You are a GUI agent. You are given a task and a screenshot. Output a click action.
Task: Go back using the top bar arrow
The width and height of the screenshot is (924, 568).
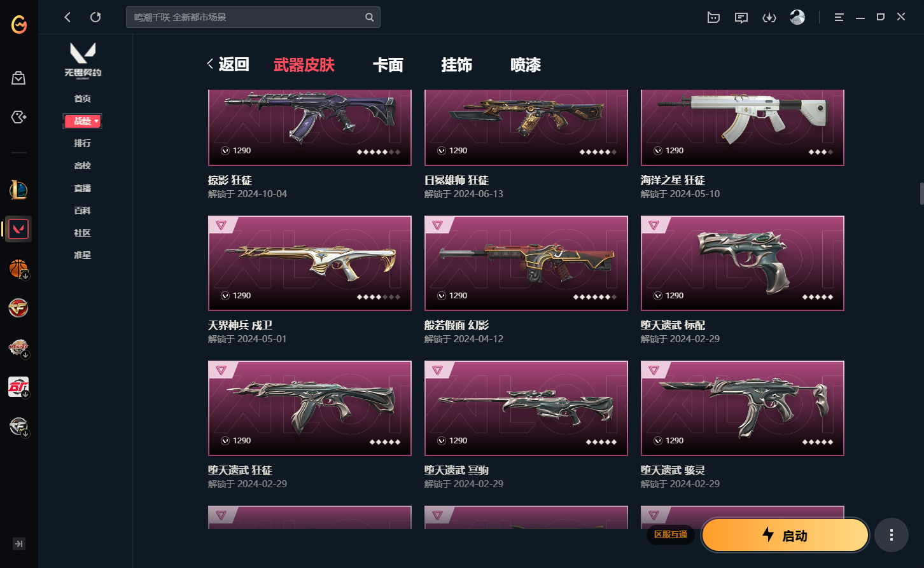pyautogui.click(x=67, y=17)
